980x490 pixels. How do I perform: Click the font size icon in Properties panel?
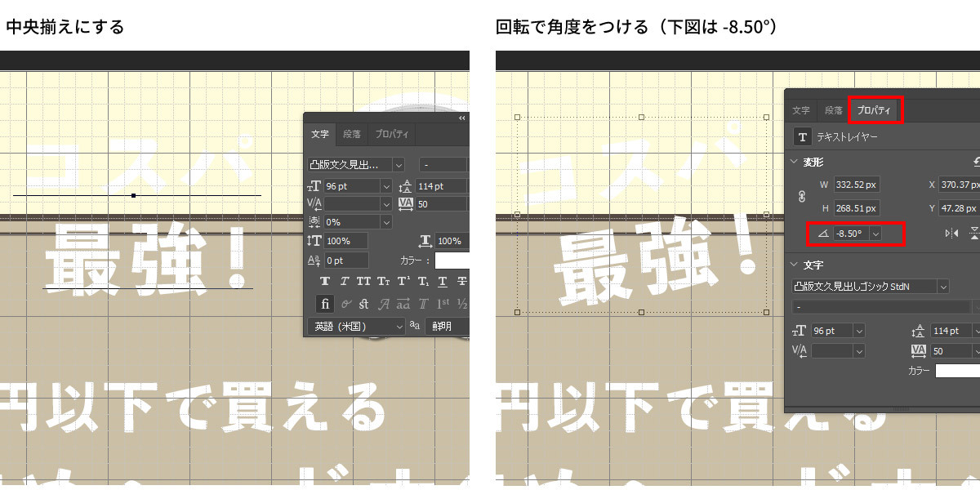point(800,331)
